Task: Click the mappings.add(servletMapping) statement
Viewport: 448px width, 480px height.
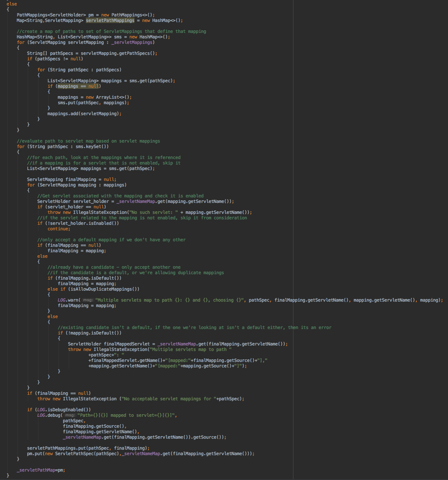Action: click(x=84, y=114)
